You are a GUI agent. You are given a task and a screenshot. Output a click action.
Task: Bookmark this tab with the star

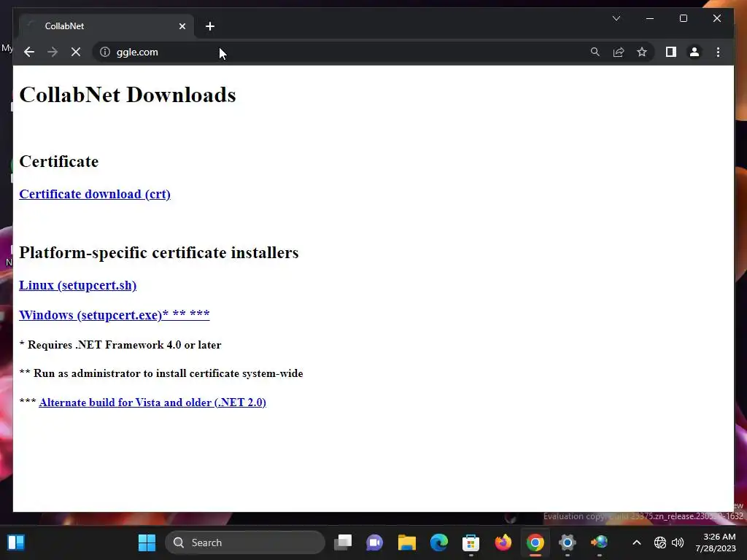[642, 52]
